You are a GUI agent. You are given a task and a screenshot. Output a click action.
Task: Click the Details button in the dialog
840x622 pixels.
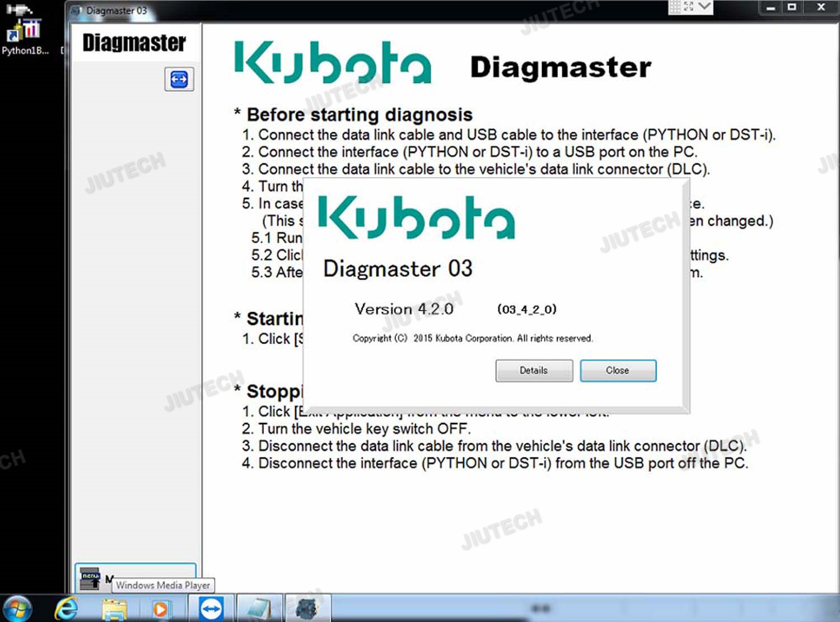(534, 370)
